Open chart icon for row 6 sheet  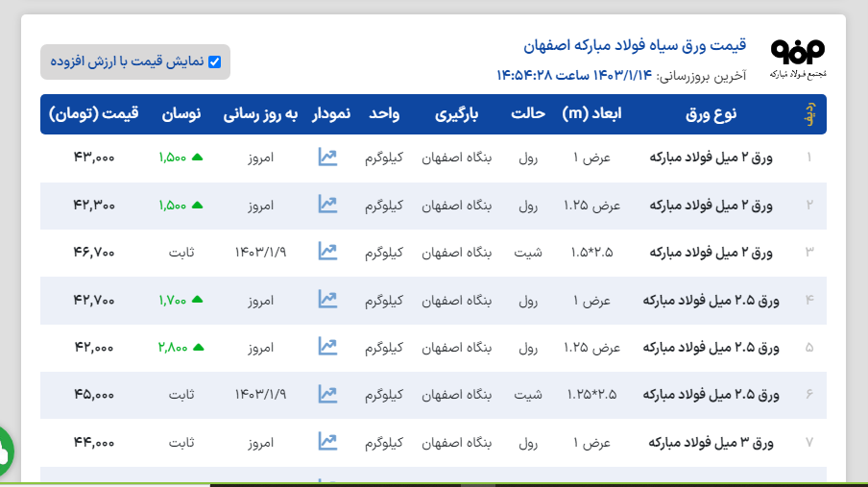point(327,394)
